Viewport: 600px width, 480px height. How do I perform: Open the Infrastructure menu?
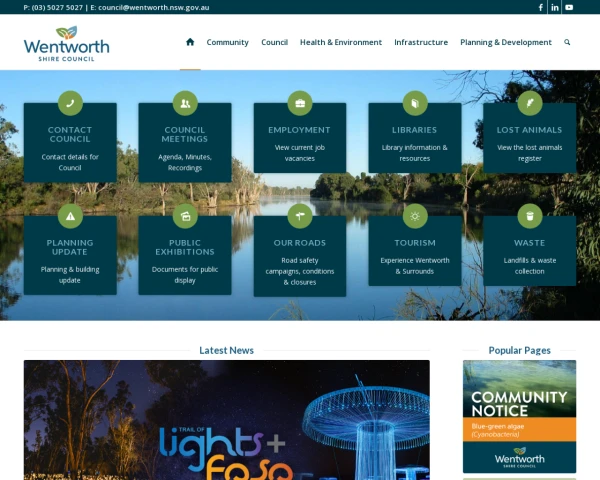pyautogui.click(x=421, y=42)
